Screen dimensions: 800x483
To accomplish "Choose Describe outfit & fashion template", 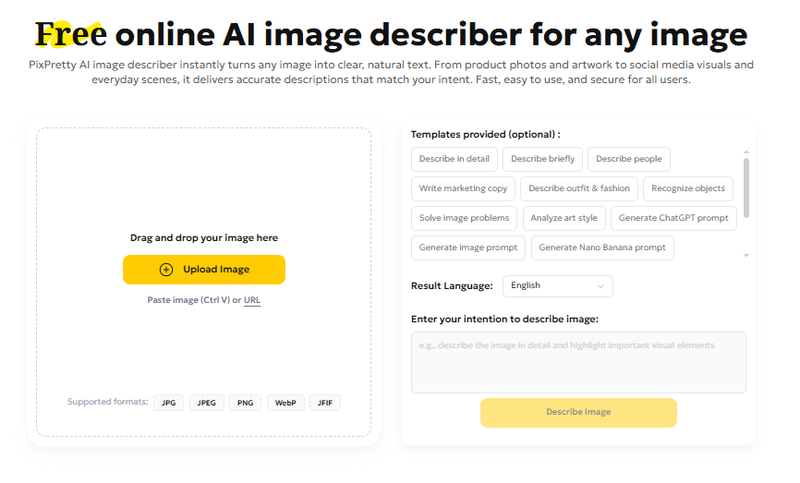I will [x=579, y=188].
